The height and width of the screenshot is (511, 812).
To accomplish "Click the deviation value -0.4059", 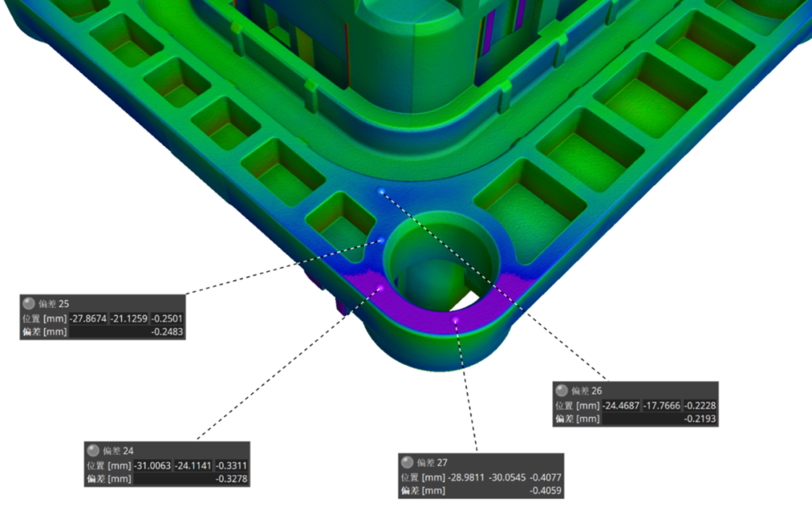I will [545, 490].
